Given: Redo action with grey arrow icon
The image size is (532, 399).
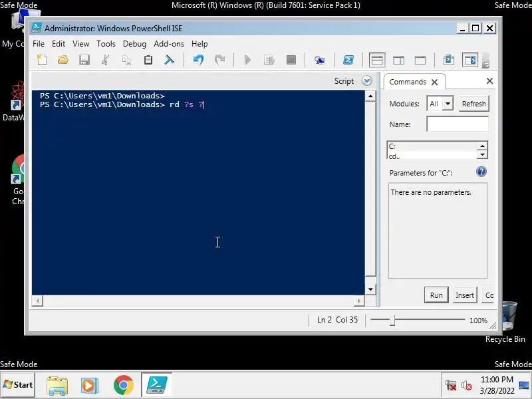Looking at the screenshot, I should [x=220, y=60].
